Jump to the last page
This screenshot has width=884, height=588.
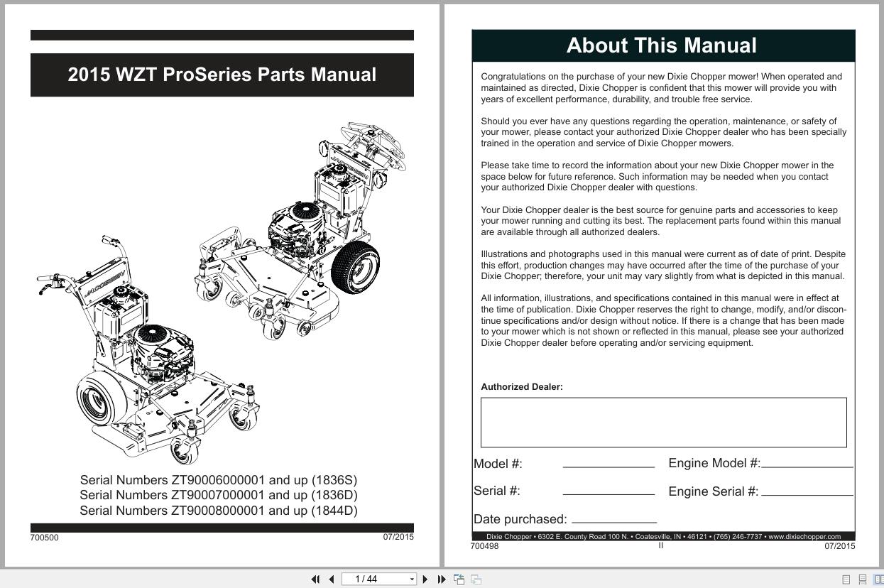coord(442,579)
